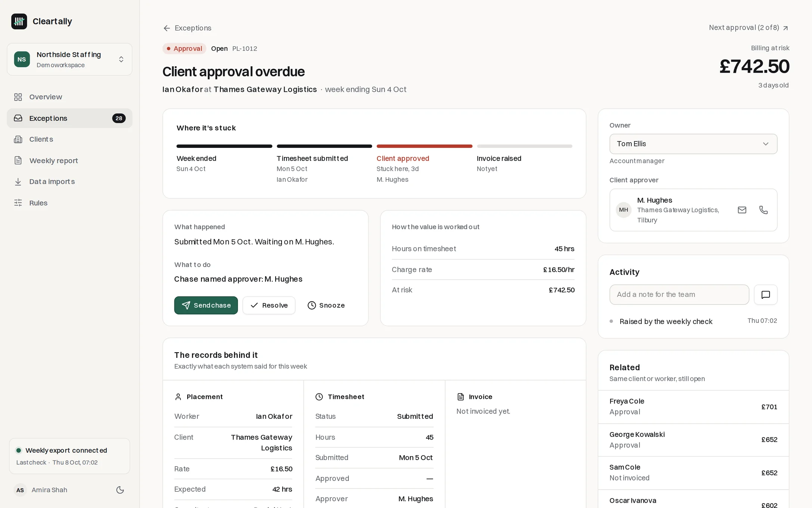Post note with comment icon button
Image resolution: width=812 pixels, height=508 pixels.
[765, 295]
